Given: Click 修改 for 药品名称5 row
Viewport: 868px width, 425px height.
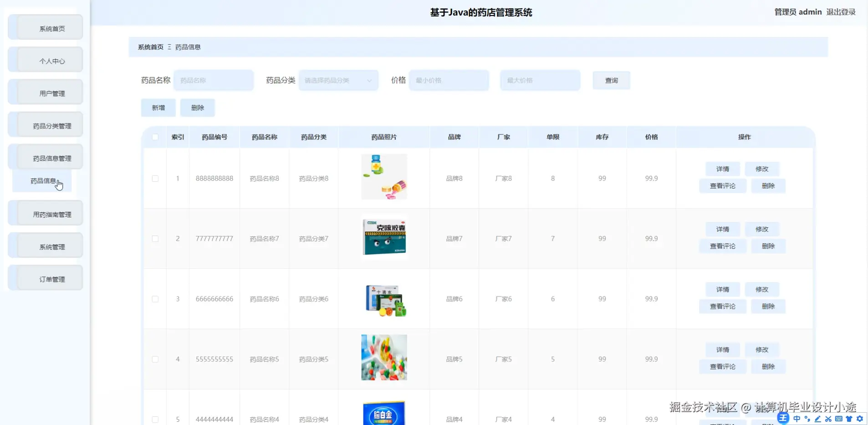Looking at the screenshot, I should [761, 350].
